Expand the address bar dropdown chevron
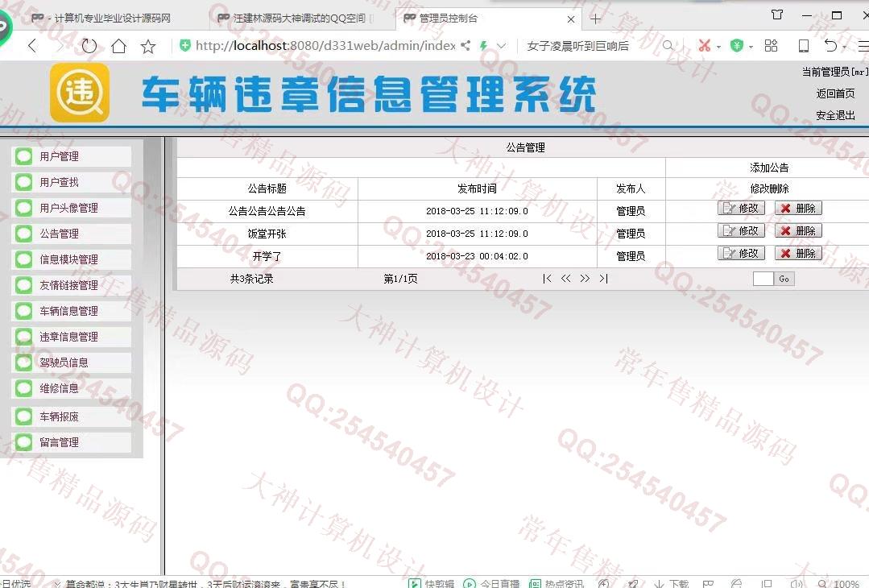Image resolution: width=869 pixels, height=588 pixels. click(502, 46)
